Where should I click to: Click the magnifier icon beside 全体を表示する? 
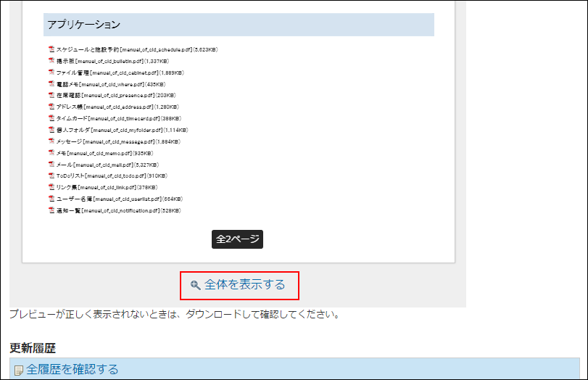(x=195, y=285)
